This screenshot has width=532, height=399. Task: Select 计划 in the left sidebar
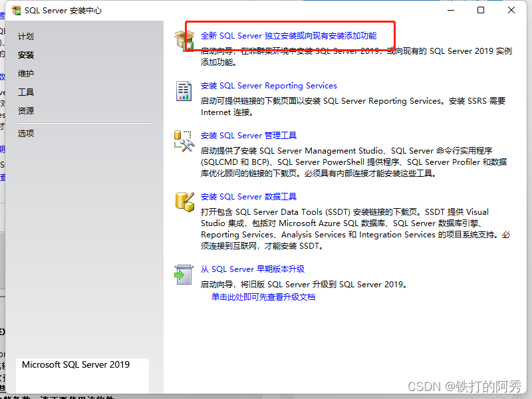[26, 37]
